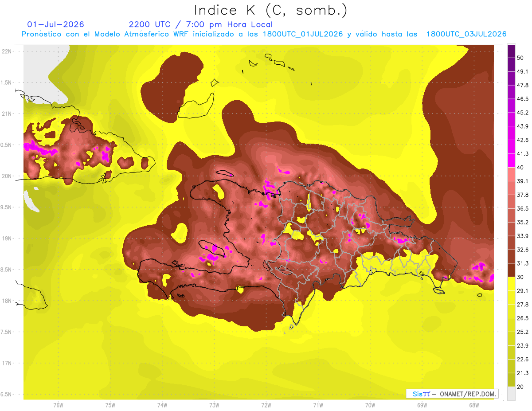Click the "17N" latitude axis label
Image resolution: width=532 pixels, height=411 pixels.
pos(7,363)
